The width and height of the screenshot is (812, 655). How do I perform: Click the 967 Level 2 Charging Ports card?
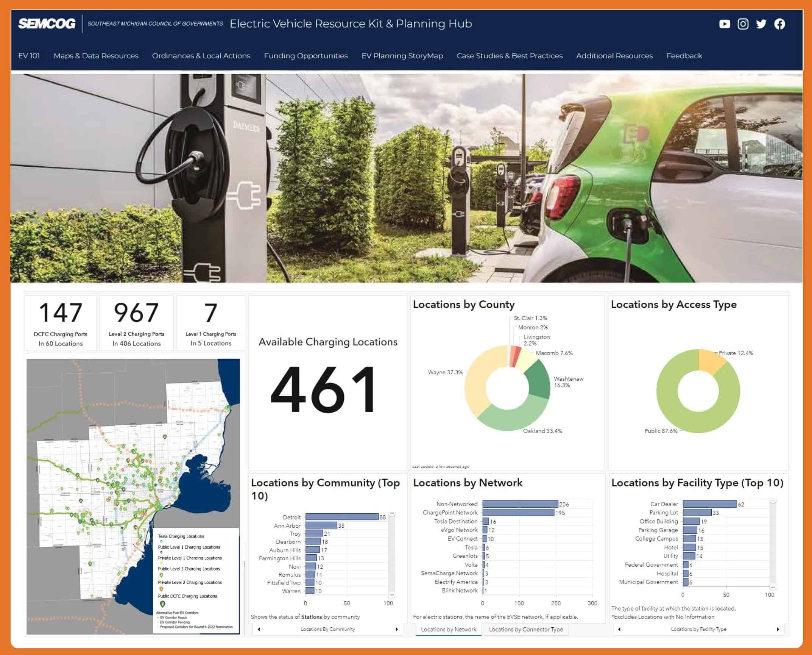pyautogui.click(x=136, y=323)
